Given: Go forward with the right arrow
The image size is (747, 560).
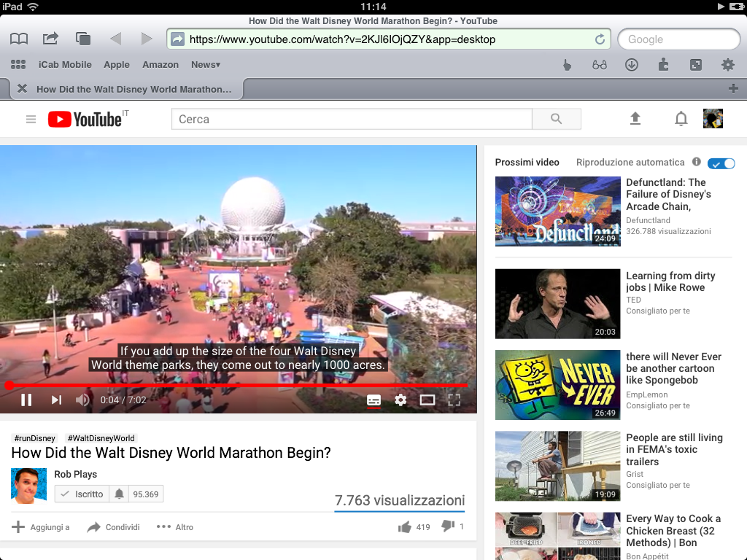Looking at the screenshot, I should pos(147,39).
